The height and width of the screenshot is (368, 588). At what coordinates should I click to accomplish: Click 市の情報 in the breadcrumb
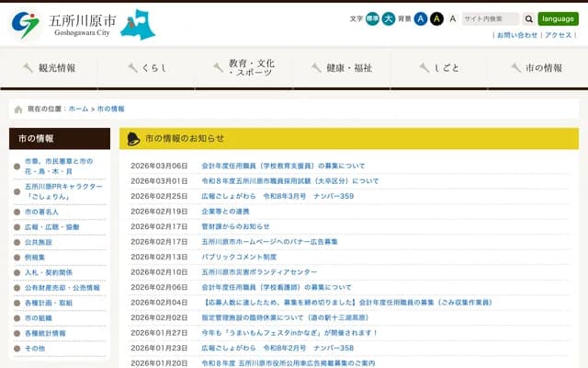pyautogui.click(x=110, y=109)
